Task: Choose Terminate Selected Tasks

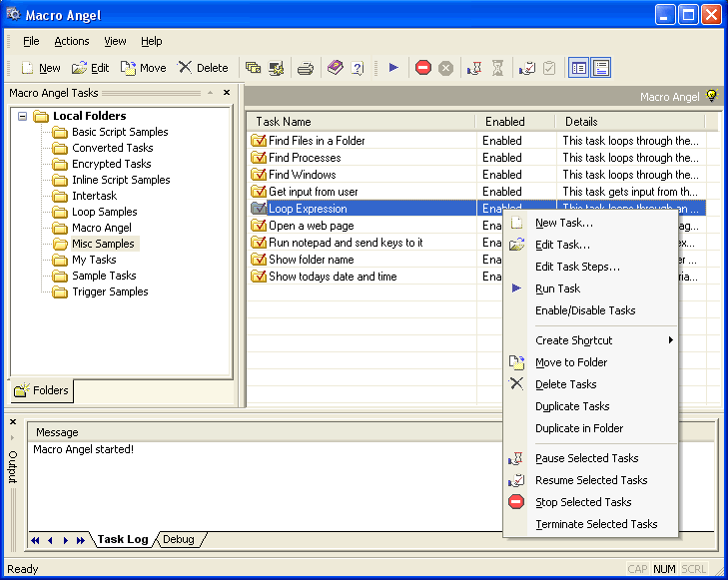Action: 590,524
